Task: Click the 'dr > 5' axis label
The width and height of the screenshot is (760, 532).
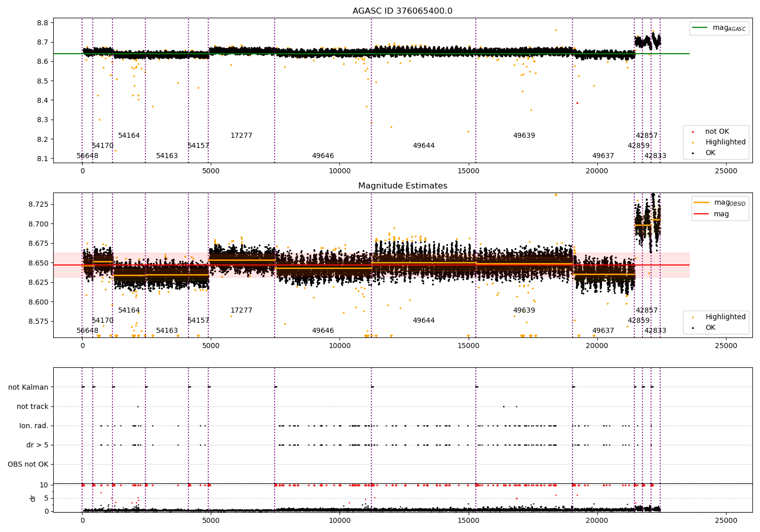Action: pyautogui.click(x=37, y=445)
